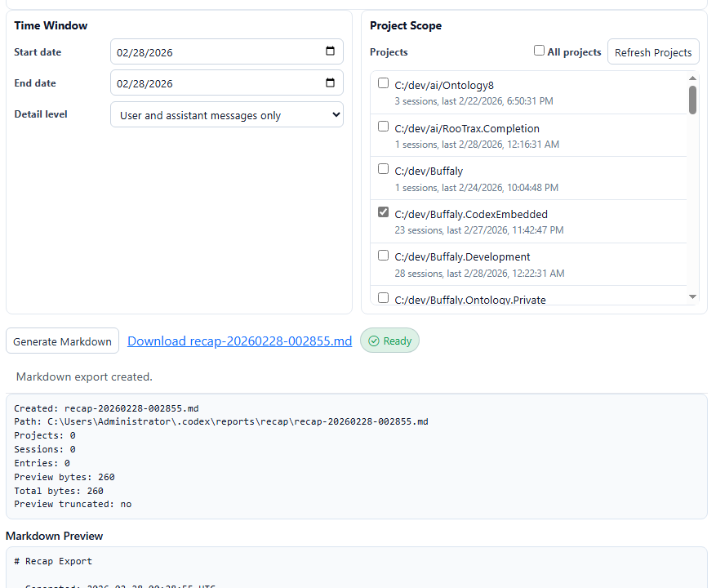Open the Start date calendar picker icon
Image resolution: width=716 pixels, height=588 pixels.
[330, 51]
